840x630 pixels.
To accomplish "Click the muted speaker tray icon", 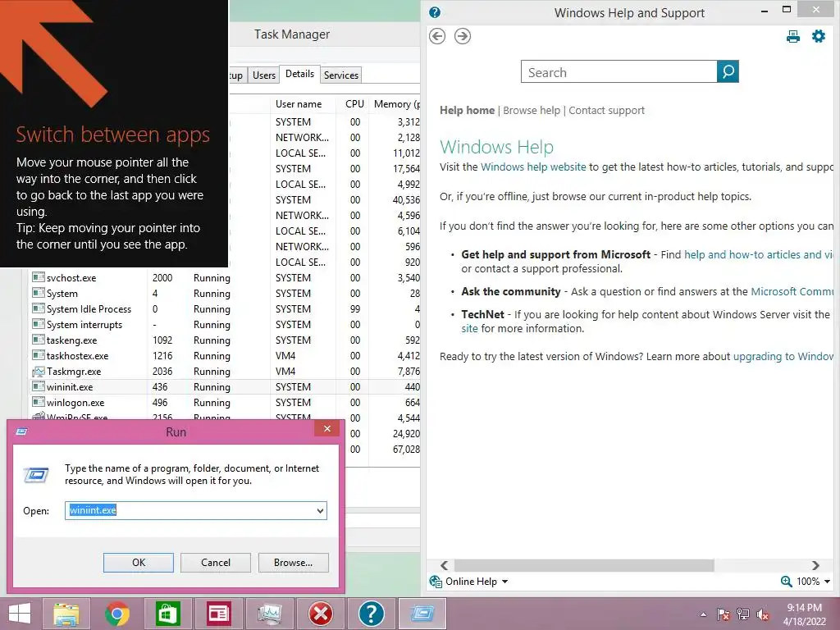I will coord(762,614).
